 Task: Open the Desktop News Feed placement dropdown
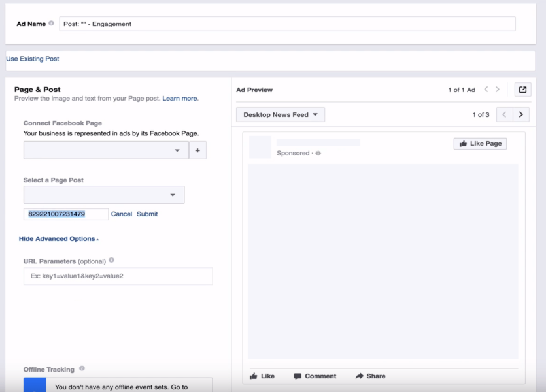(280, 114)
